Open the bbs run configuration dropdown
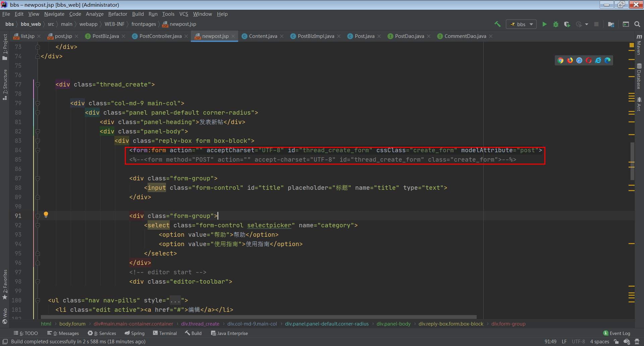This screenshot has width=644, height=346. click(521, 24)
